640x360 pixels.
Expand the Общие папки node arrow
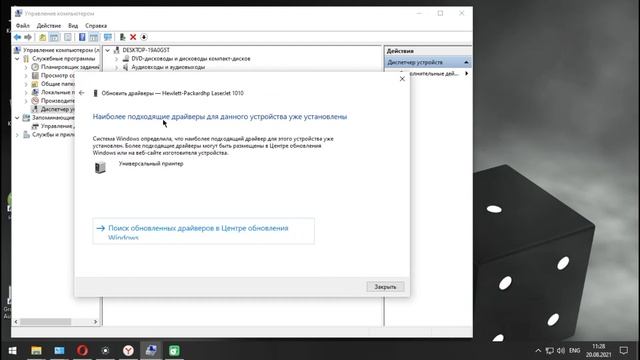coord(26,84)
